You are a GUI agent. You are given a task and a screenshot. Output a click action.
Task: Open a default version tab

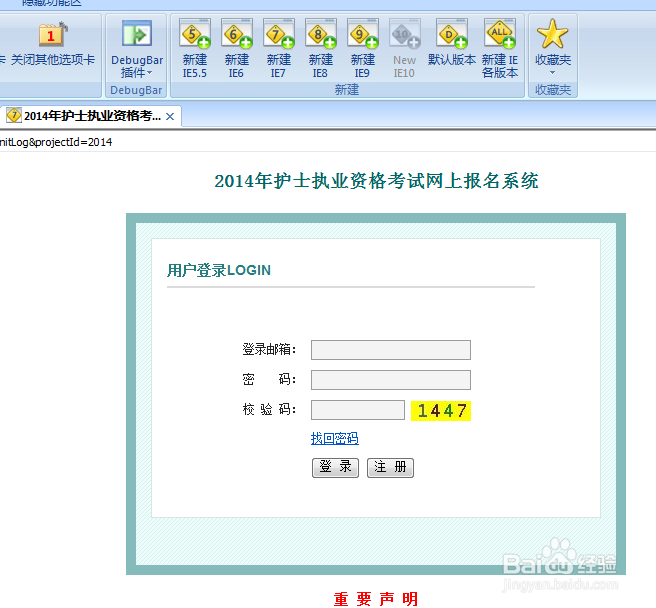tap(451, 43)
